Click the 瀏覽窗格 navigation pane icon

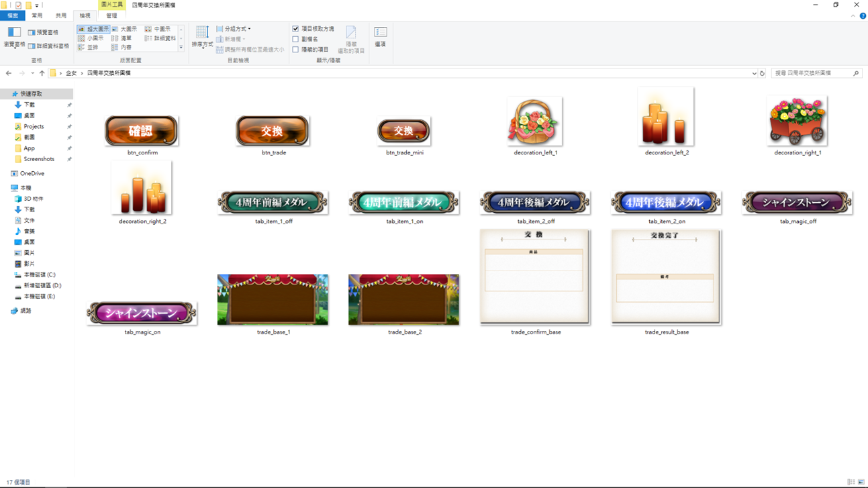[14, 36]
